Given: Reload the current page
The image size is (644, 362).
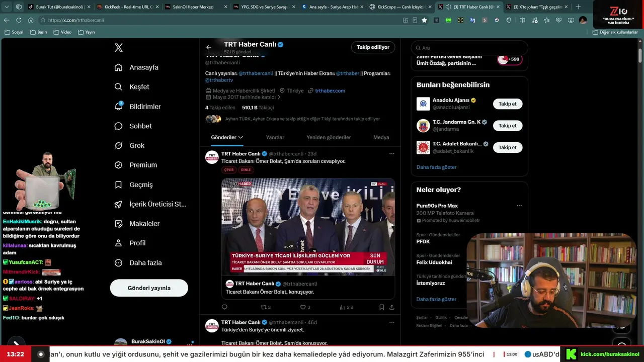Looking at the screenshot, I should click(x=19, y=20).
